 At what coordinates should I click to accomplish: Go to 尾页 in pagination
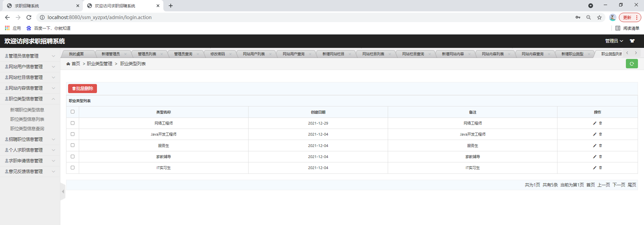tap(632, 185)
